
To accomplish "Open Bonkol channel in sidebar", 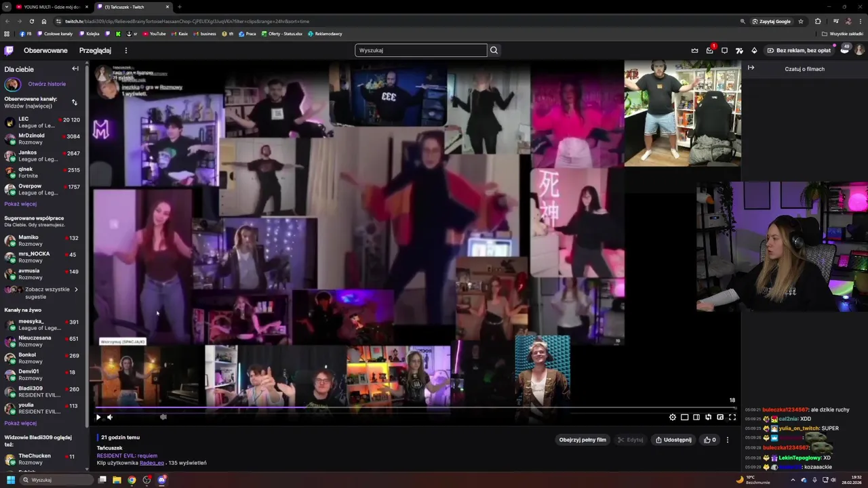I will click(x=42, y=358).
